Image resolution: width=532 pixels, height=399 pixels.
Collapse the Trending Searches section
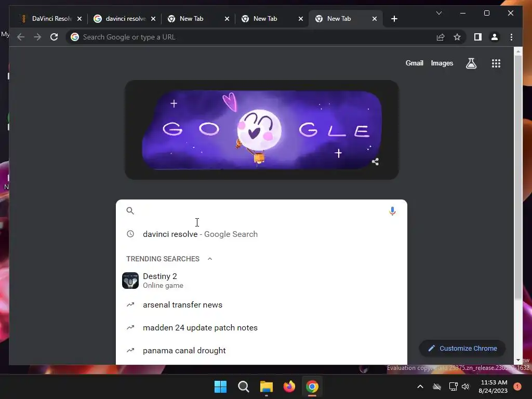210,259
